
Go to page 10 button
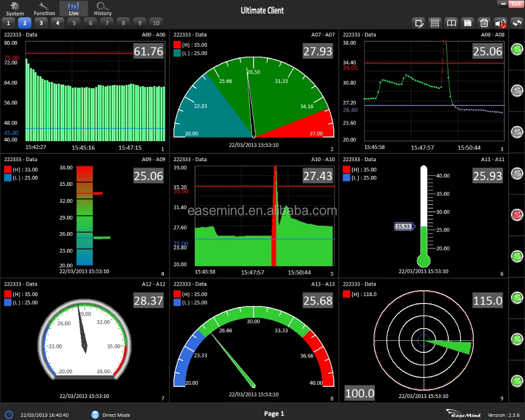click(x=155, y=23)
